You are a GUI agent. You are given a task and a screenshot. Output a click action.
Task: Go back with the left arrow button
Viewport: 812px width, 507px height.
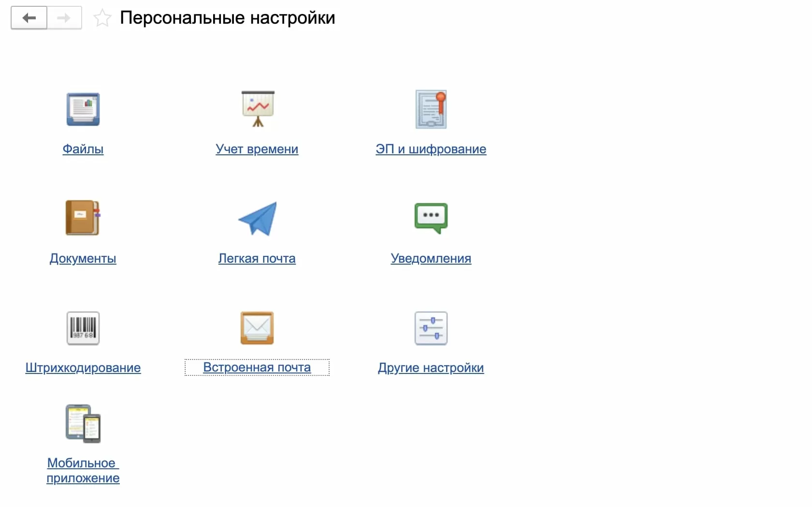pos(29,18)
